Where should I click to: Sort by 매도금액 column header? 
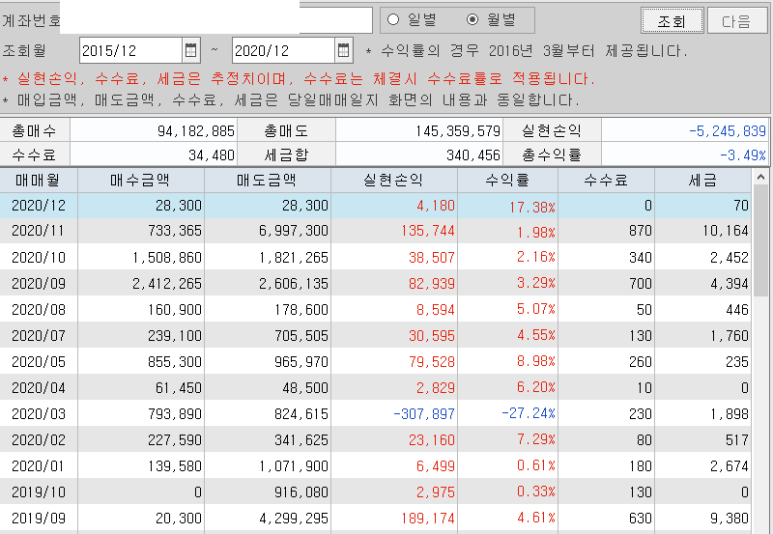click(x=267, y=180)
